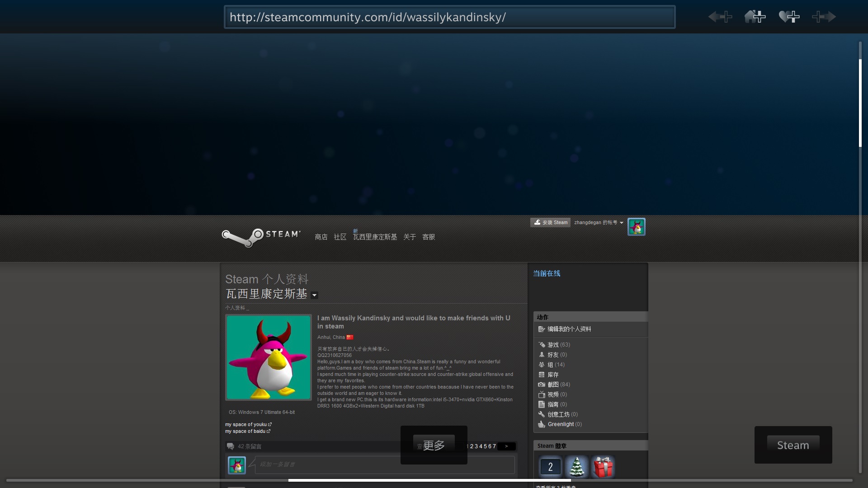The width and height of the screenshot is (868, 488).
Task: Click the QQ2310627056 text
Action: pyautogui.click(x=335, y=356)
